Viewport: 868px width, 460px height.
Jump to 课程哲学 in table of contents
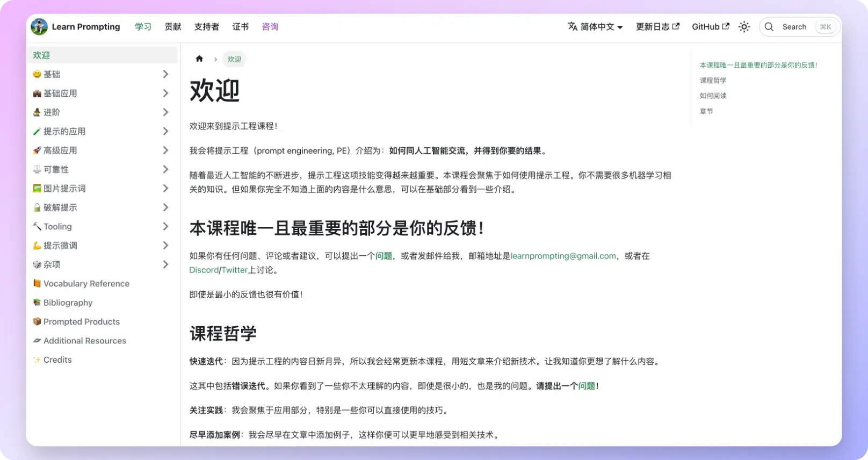(x=713, y=81)
